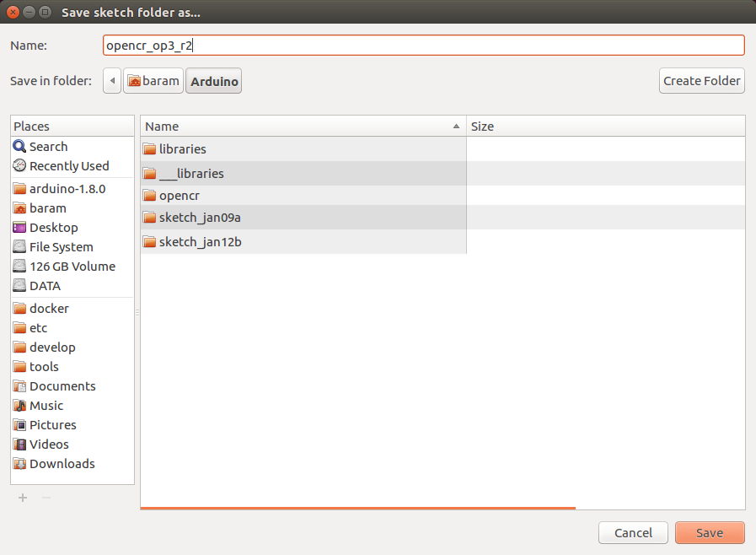Viewport: 756px width, 555px height.
Task: Click the tools folder icon in Places
Action: [x=19, y=366]
